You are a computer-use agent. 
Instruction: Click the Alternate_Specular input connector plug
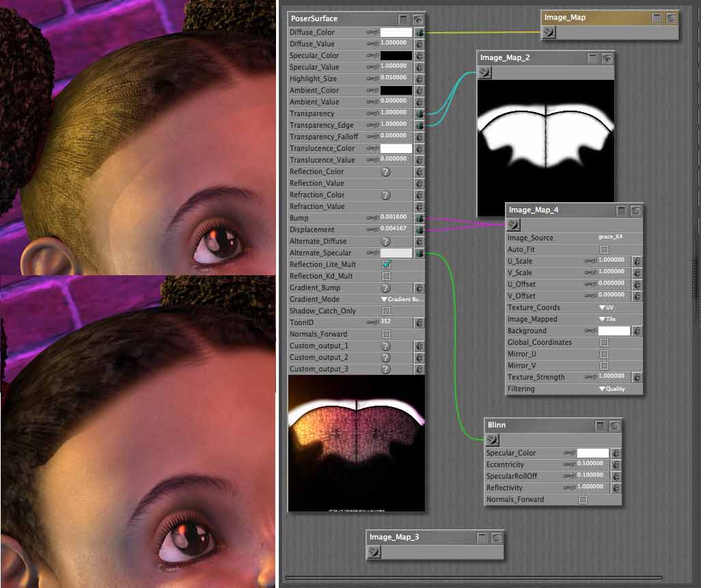(x=420, y=253)
